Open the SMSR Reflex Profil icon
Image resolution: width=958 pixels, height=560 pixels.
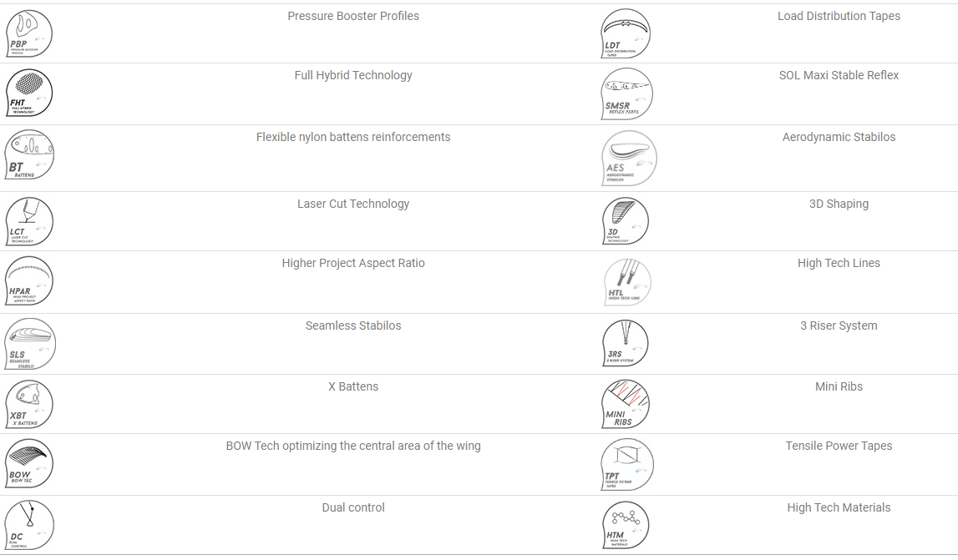[x=626, y=93]
